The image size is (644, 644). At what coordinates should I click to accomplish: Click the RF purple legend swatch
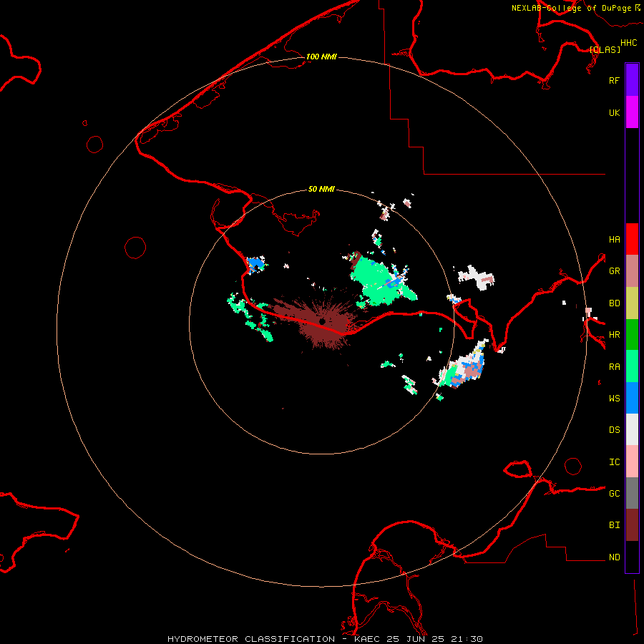coord(632,80)
